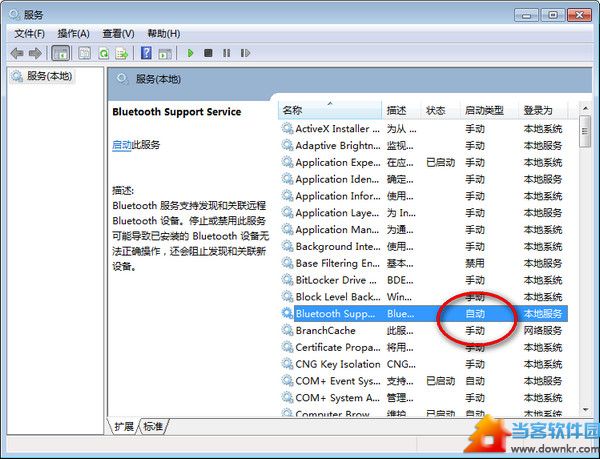The width and height of the screenshot is (600, 459).
Task: Click the gear icon beside COM+ Event System
Action: click(x=287, y=381)
